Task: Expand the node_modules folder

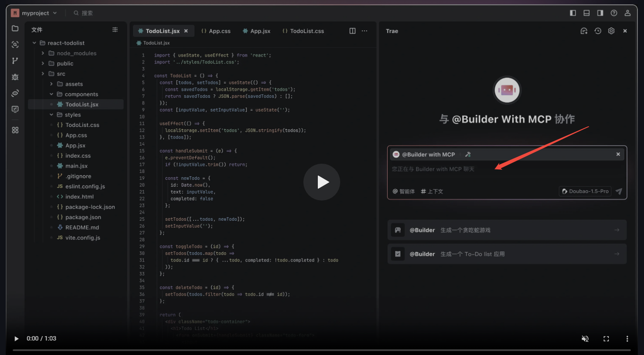Action: pyautogui.click(x=76, y=53)
